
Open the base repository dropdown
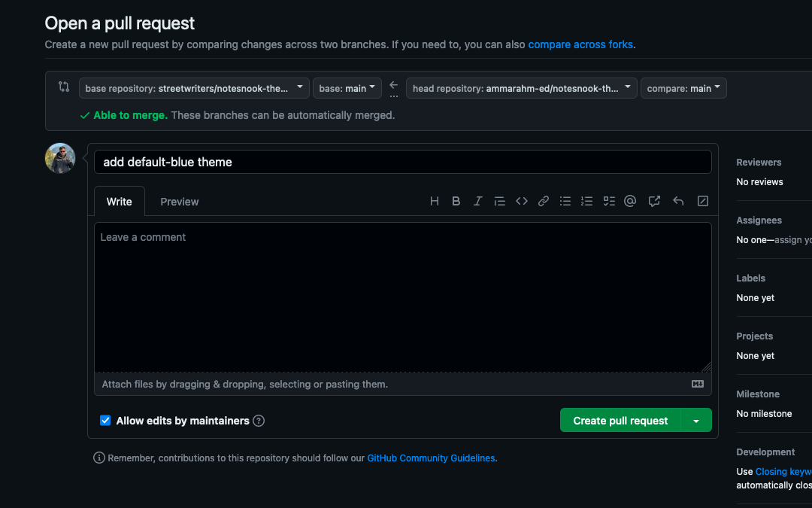pos(194,88)
